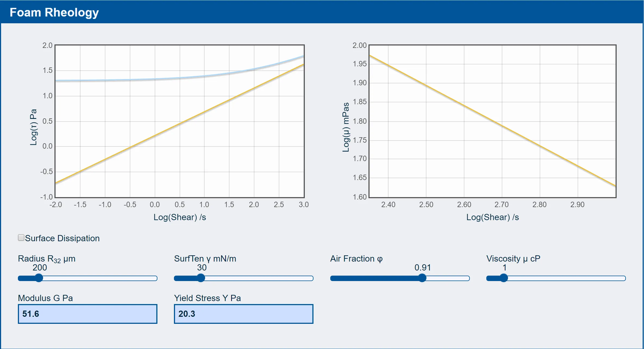Viewport: 644px width, 349px height.
Task: Click the SurfTen γ slider handle
Action: pos(201,278)
